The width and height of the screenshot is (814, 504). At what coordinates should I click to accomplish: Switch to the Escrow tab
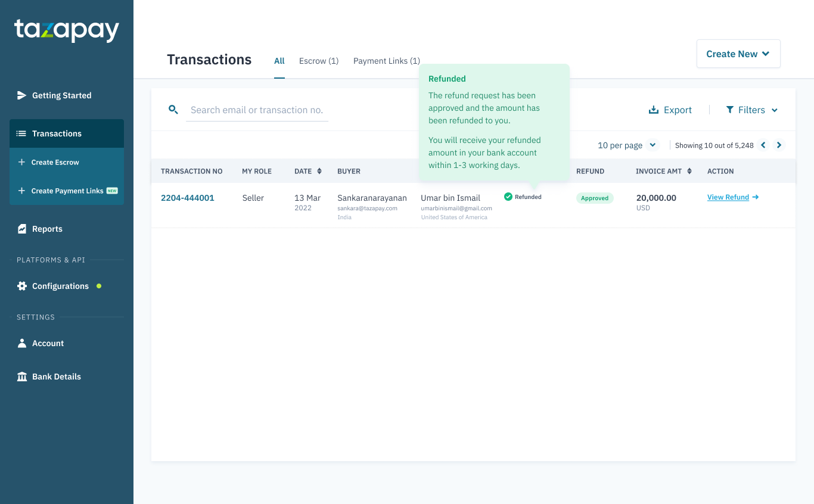(x=318, y=60)
